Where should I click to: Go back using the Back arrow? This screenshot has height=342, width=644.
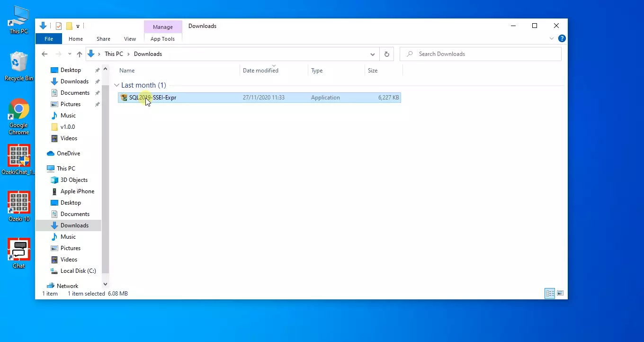tap(45, 54)
